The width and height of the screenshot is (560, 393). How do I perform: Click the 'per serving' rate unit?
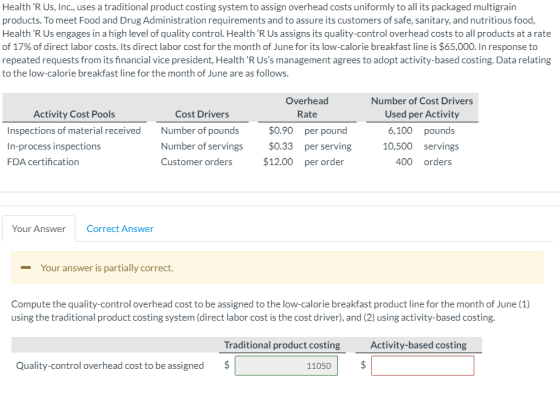click(x=328, y=146)
